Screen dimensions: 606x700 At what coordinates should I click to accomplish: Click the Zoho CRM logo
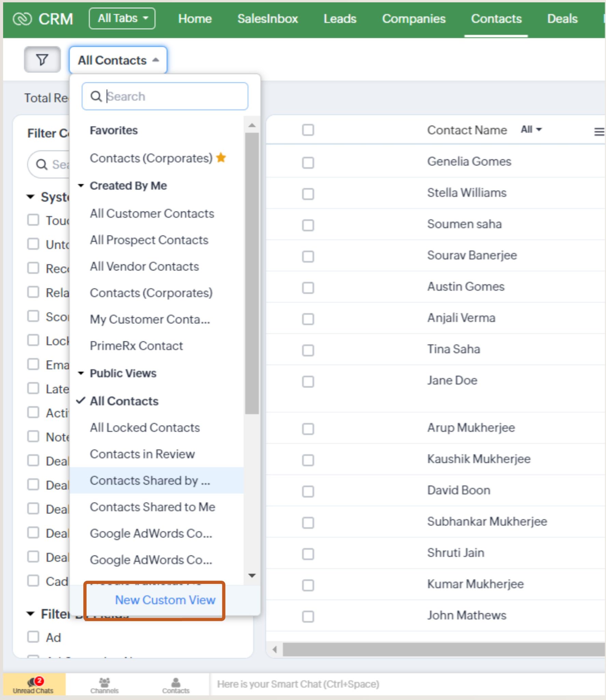click(43, 19)
